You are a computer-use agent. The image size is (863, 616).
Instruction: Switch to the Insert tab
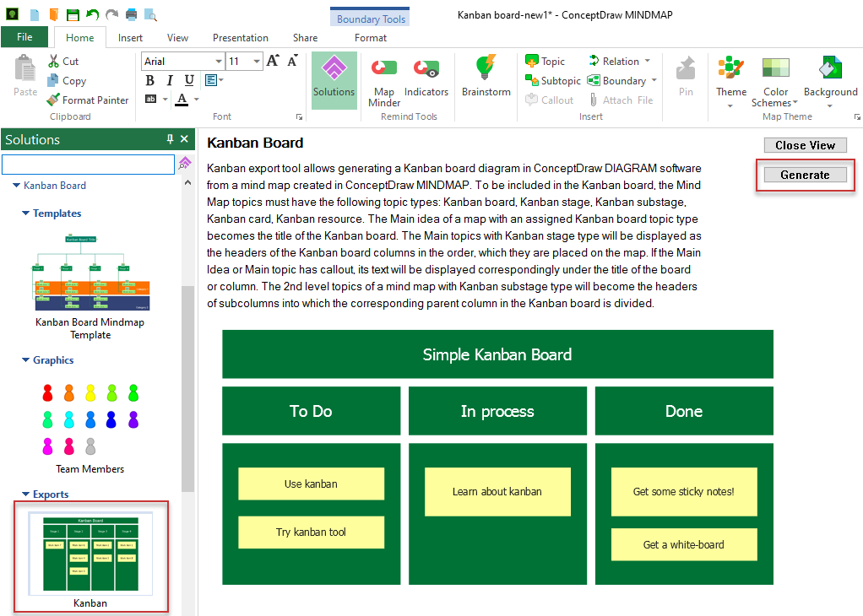[130, 38]
